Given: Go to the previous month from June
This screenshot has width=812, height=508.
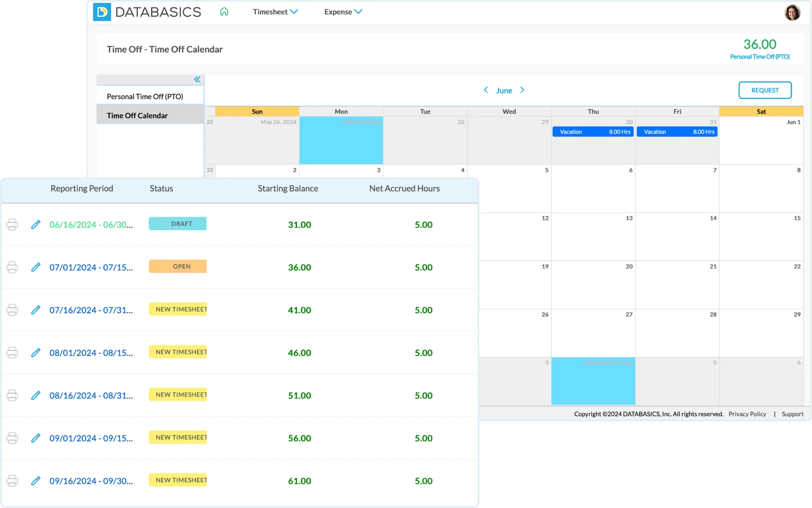Looking at the screenshot, I should click(486, 90).
